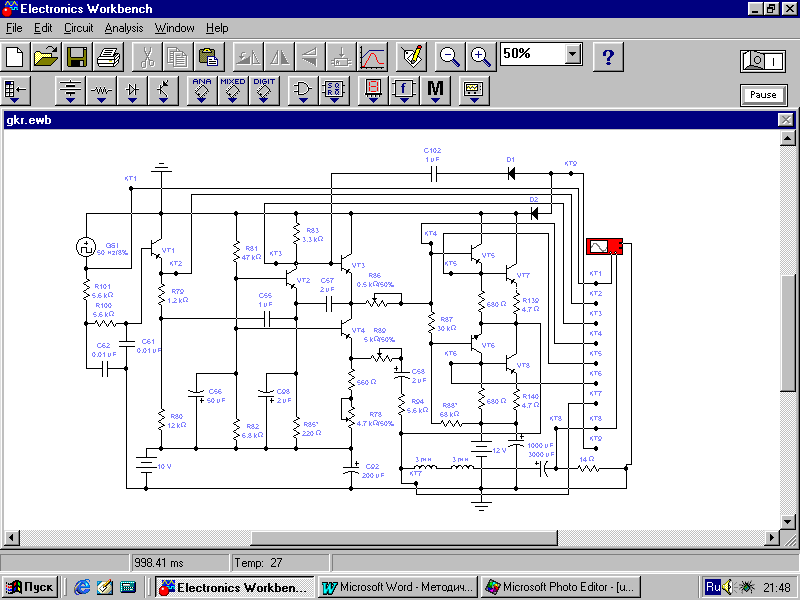Click the vertical scrollbar down arrow

tap(788, 522)
